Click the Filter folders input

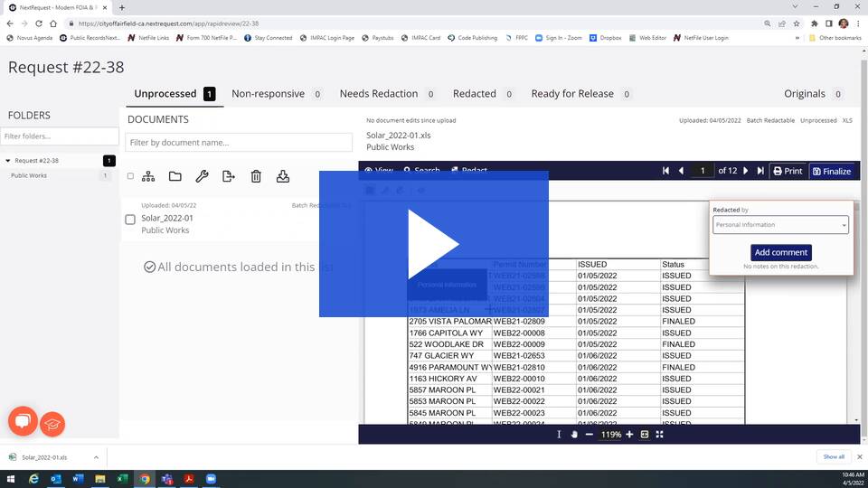click(60, 136)
